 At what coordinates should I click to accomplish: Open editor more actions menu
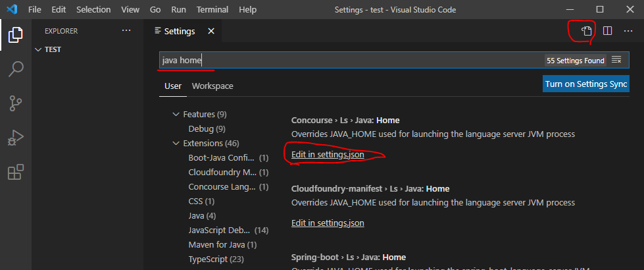coord(628,31)
